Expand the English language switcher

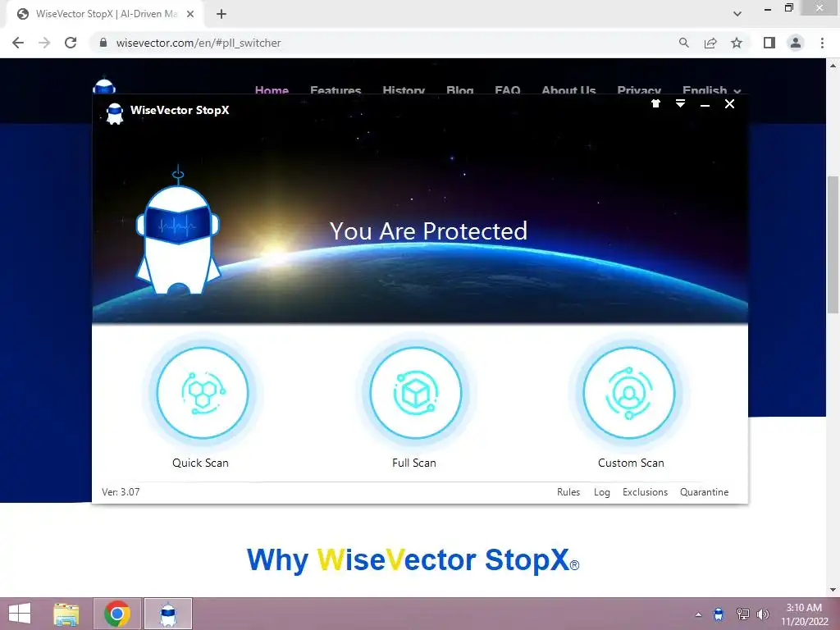point(711,90)
